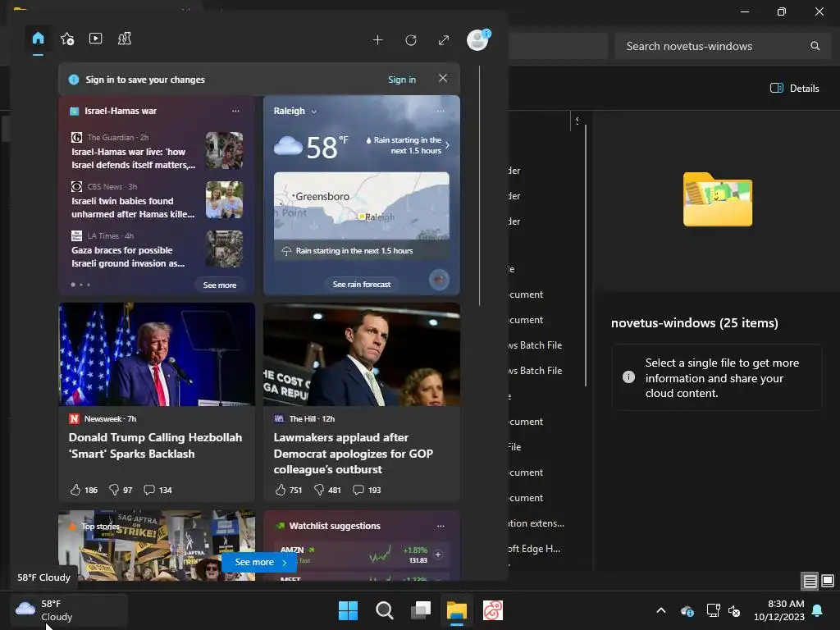Viewport: 840px width, 630px height.
Task: Open Israel-Hamas war card options menu
Action: (x=235, y=111)
